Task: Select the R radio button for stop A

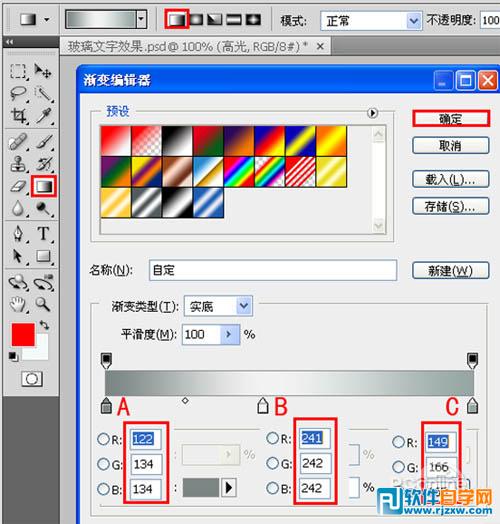Action: coord(103,439)
